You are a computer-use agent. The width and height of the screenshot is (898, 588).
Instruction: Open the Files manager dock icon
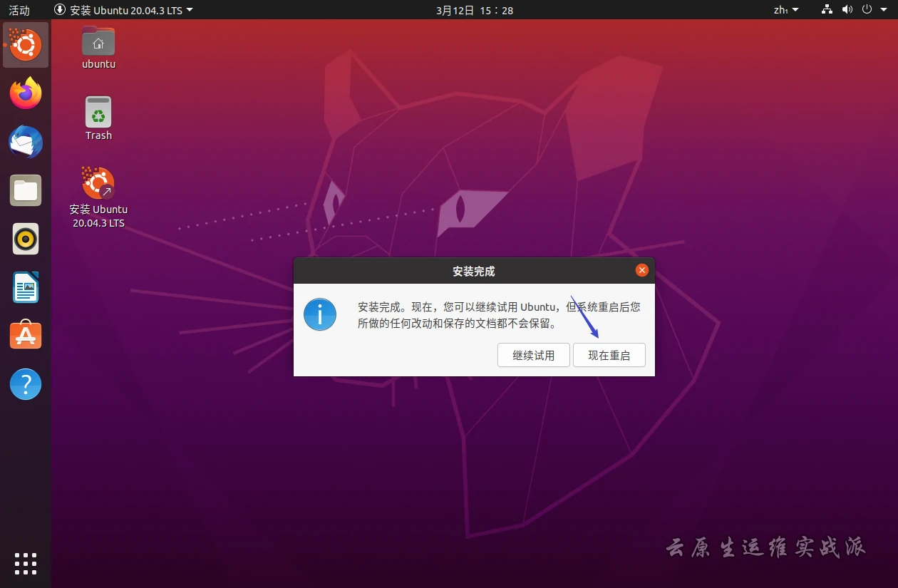point(26,190)
